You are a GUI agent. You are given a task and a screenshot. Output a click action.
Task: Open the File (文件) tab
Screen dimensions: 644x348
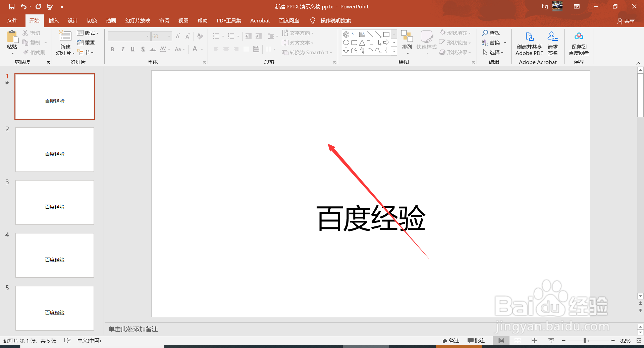click(x=12, y=20)
